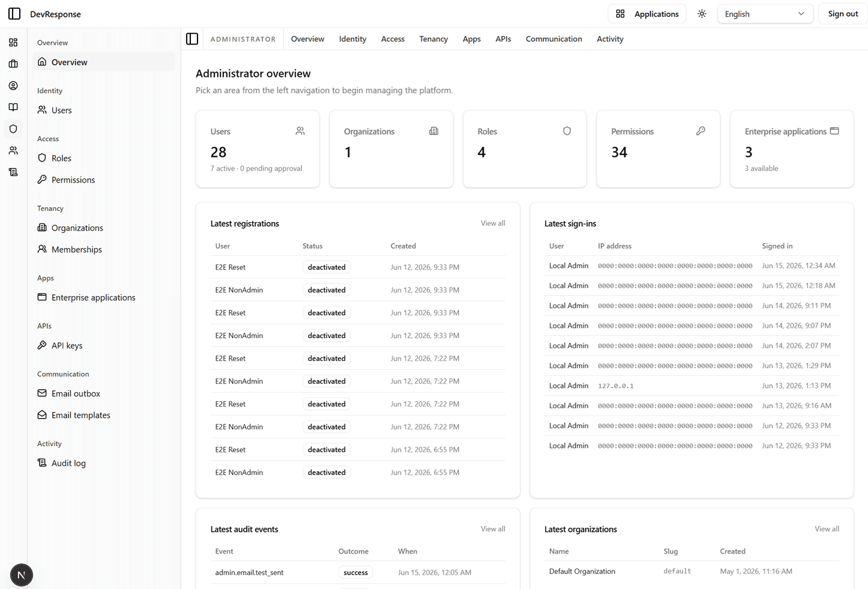
Task: Click the 34 value on the Permissions card
Action: (x=619, y=152)
